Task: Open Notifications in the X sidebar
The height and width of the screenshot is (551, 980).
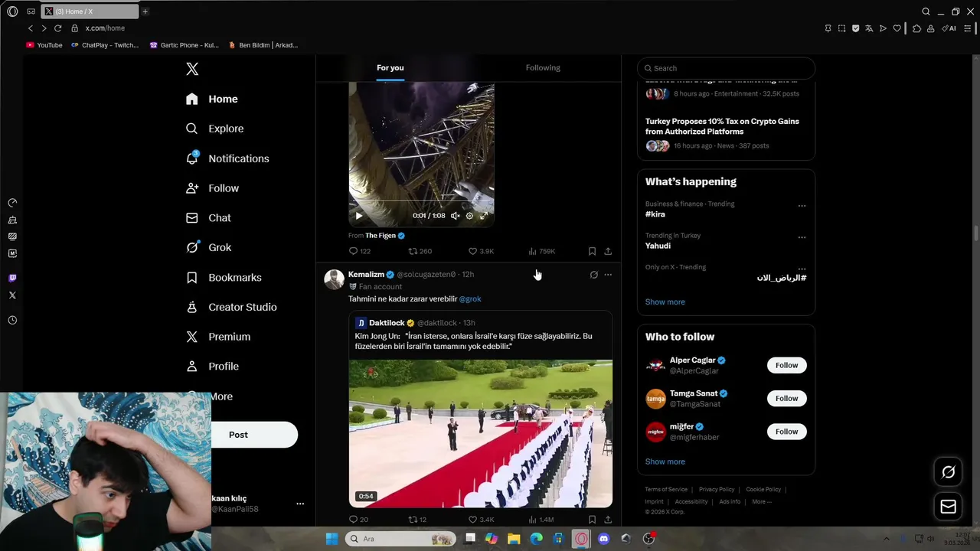Action: (x=227, y=158)
